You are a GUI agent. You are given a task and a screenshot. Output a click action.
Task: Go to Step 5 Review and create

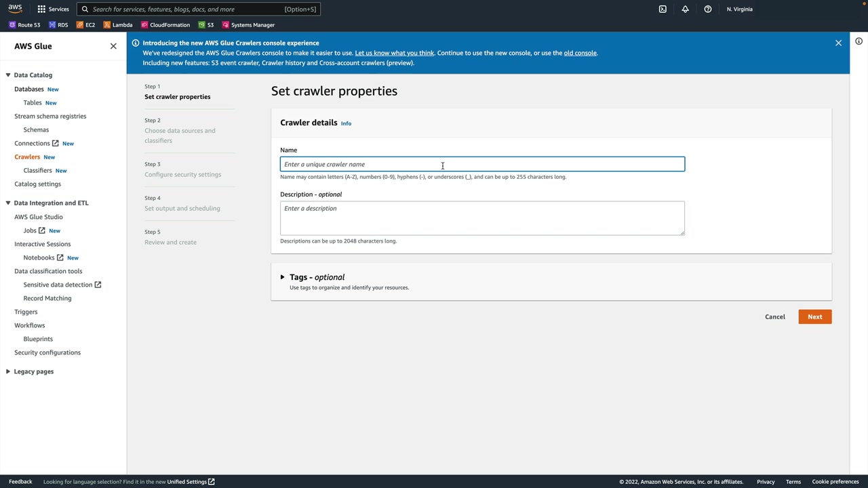pos(170,243)
